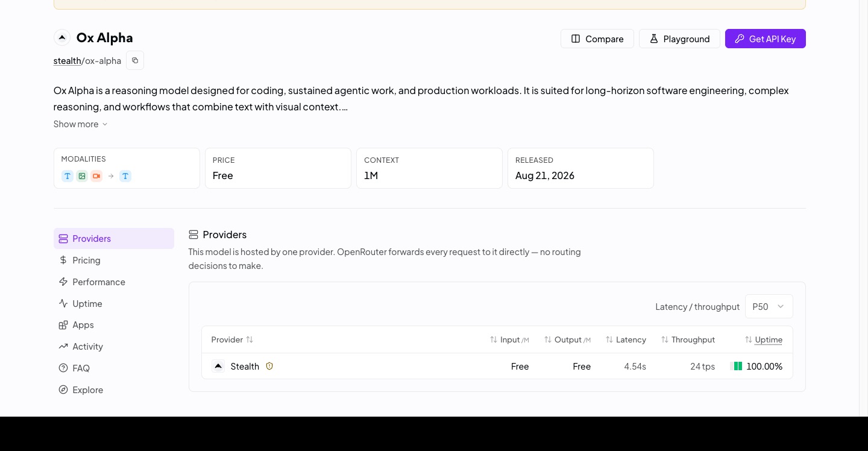
Task: Click the Aug 21, 2026 release date
Action: pyautogui.click(x=545, y=175)
